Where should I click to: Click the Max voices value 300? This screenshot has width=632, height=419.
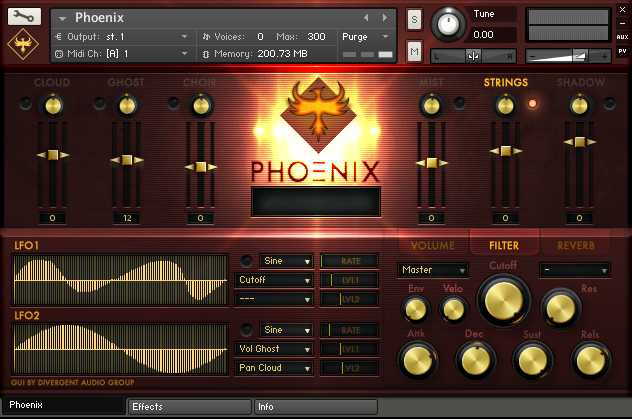tap(316, 37)
